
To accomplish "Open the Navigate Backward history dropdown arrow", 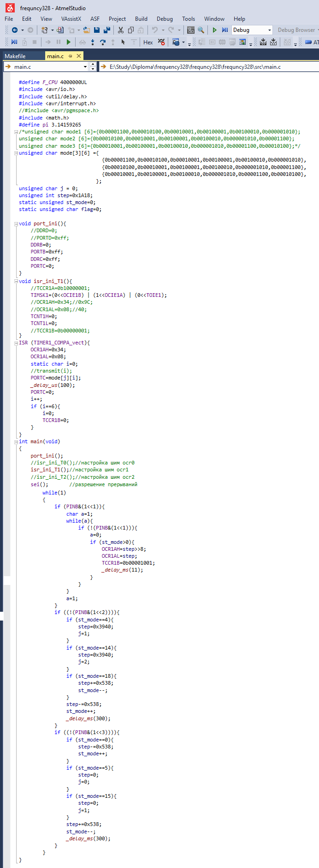I will [x=22, y=30].
